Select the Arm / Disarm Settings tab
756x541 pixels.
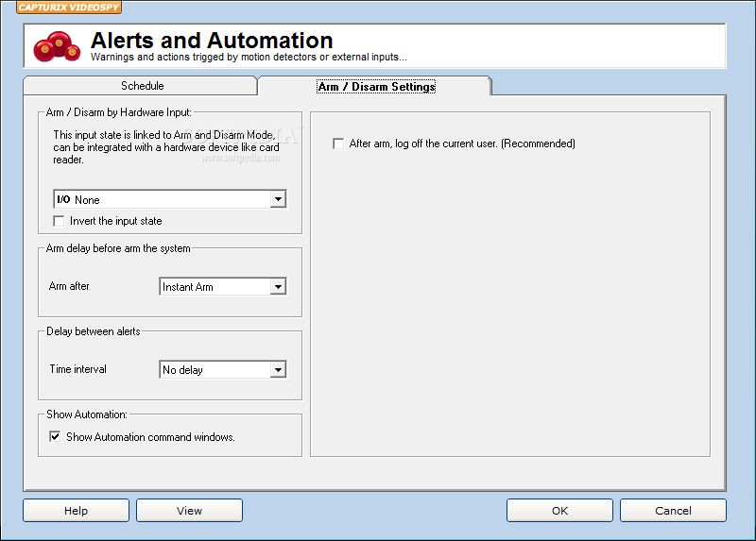pos(376,87)
